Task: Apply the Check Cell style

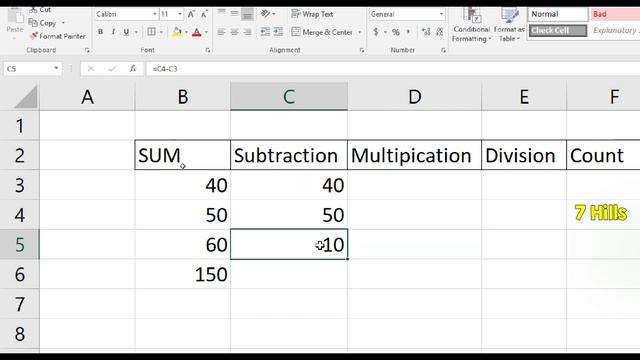Action: pos(558,31)
